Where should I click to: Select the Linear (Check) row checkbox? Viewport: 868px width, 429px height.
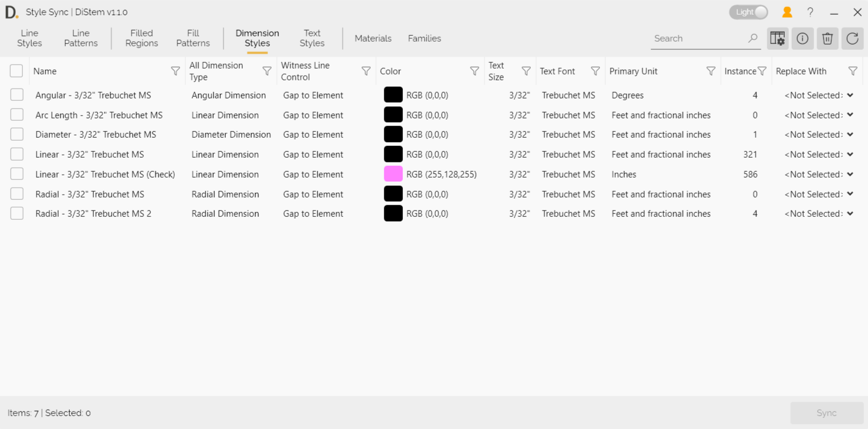tap(17, 174)
